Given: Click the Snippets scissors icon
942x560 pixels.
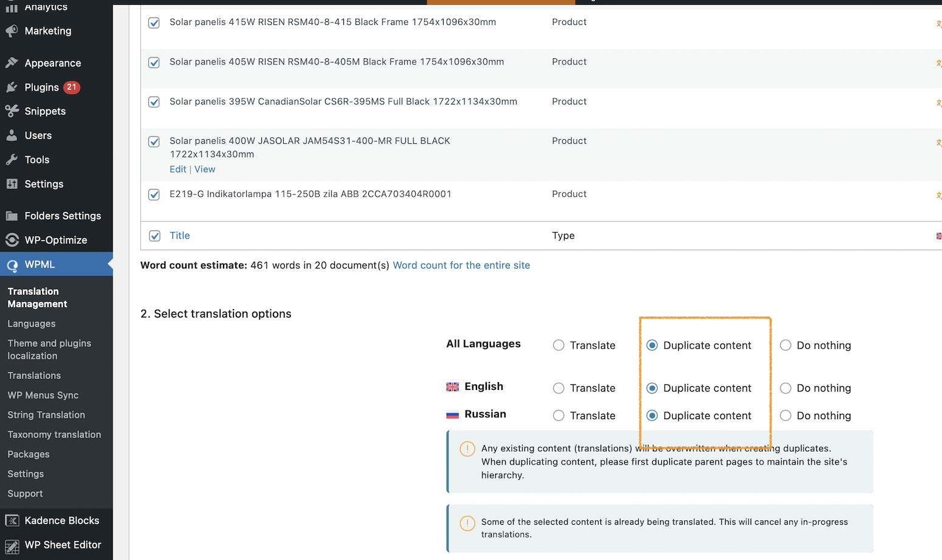Looking at the screenshot, I should (x=12, y=111).
